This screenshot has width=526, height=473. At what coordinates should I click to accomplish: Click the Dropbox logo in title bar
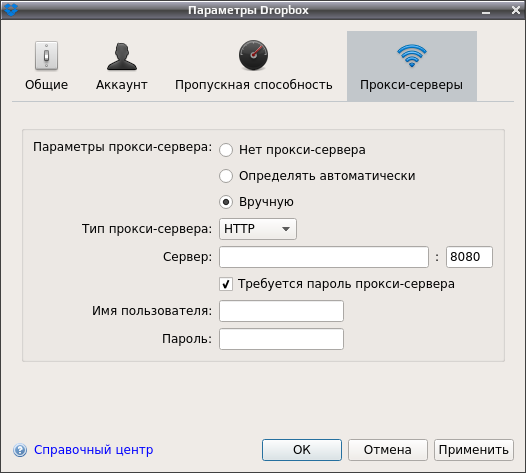[10, 9]
